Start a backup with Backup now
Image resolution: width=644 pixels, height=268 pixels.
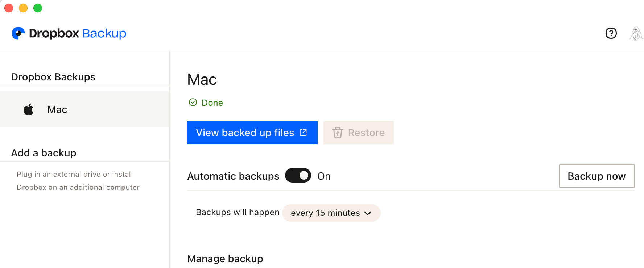click(x=596, y=176)
